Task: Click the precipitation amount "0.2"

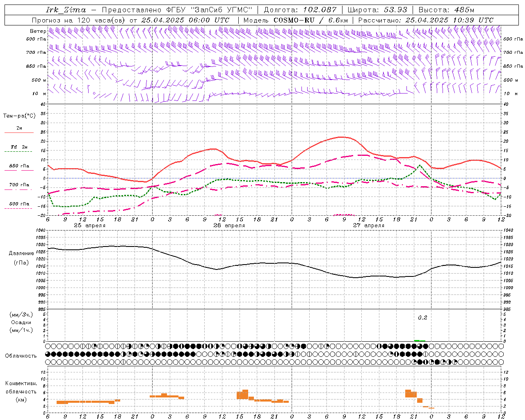Action: pyautogui.click(x=422, y=318)
